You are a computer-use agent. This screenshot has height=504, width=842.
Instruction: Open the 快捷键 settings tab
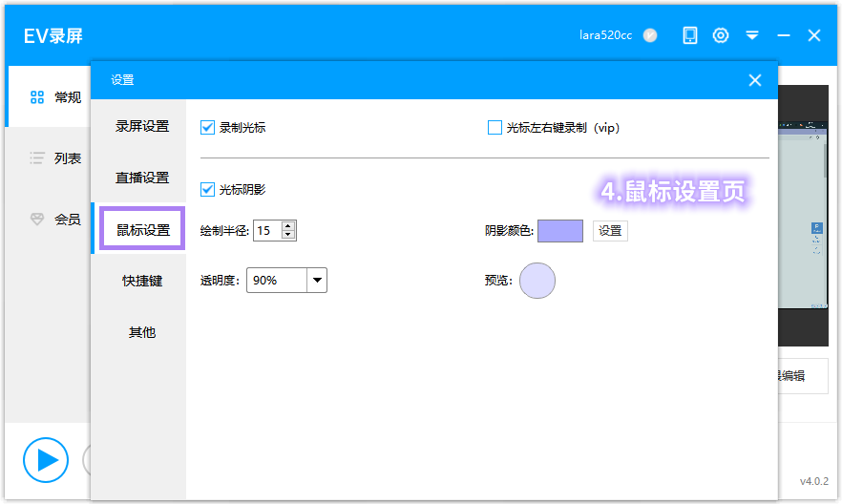(x=142, y=281)
